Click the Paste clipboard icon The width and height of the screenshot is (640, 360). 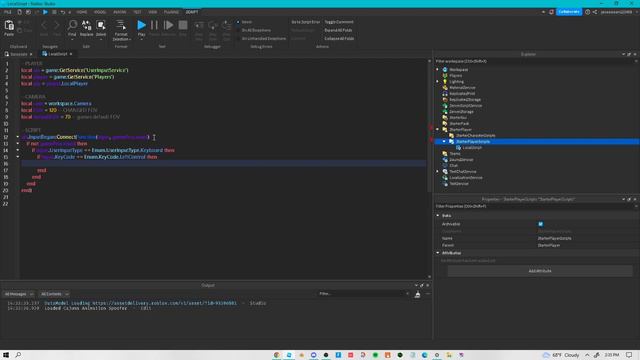[9, 26]
